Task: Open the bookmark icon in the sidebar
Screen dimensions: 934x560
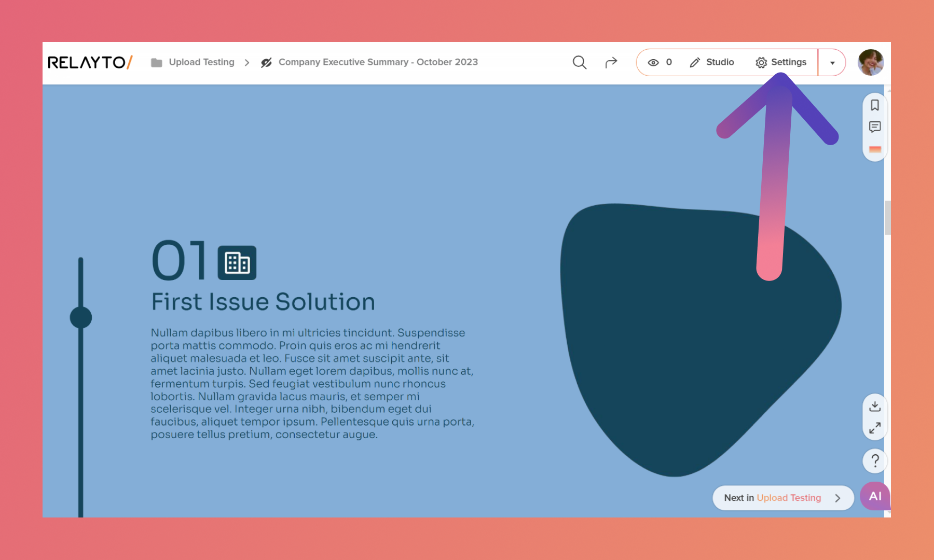Action: (x=875, y=105)
